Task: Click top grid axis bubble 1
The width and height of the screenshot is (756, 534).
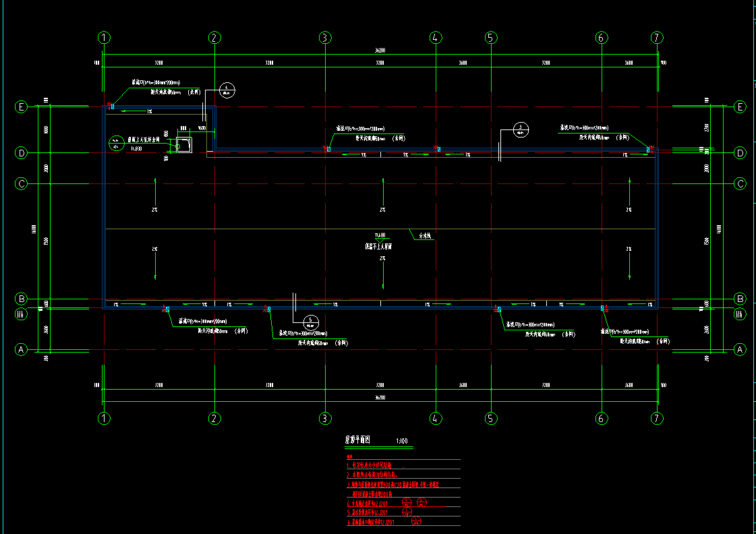Action: click(x=104, y=38)
